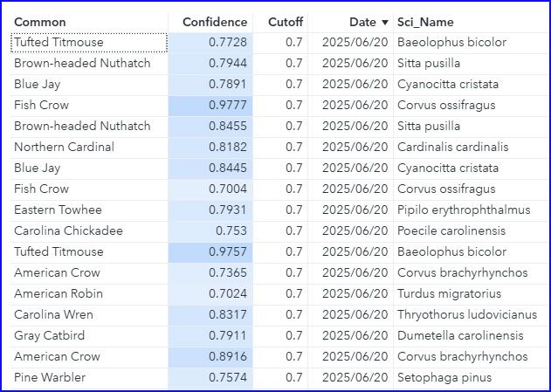Select the Pipilo erythrophthalmus cell
Viewport: 551px width, 392px height.
coord(463,210)
